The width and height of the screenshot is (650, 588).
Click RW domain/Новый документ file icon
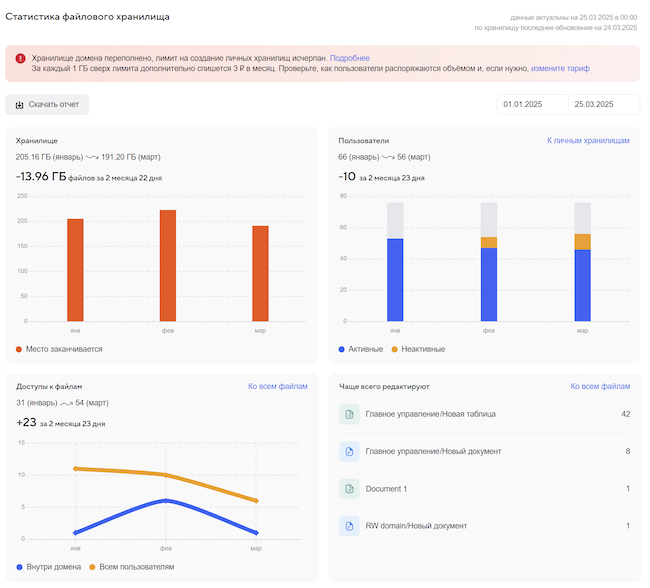point(349,525)
